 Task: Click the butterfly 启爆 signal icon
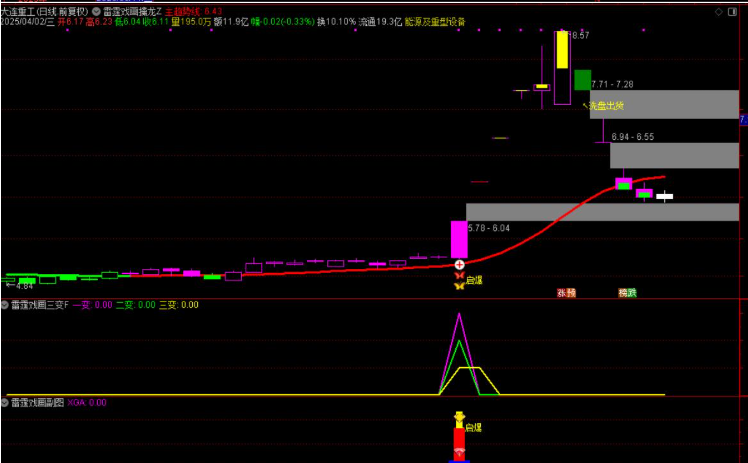(x=459, y=283)
